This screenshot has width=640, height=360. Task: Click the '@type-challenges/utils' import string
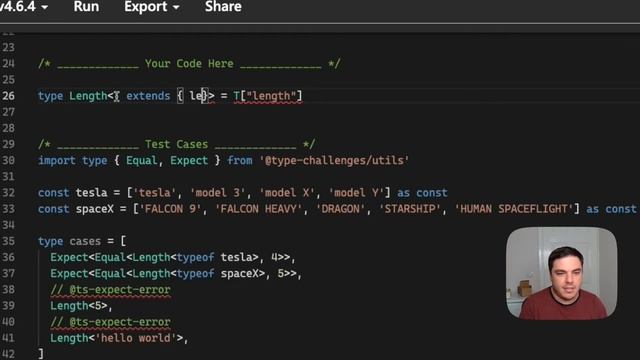334,160
